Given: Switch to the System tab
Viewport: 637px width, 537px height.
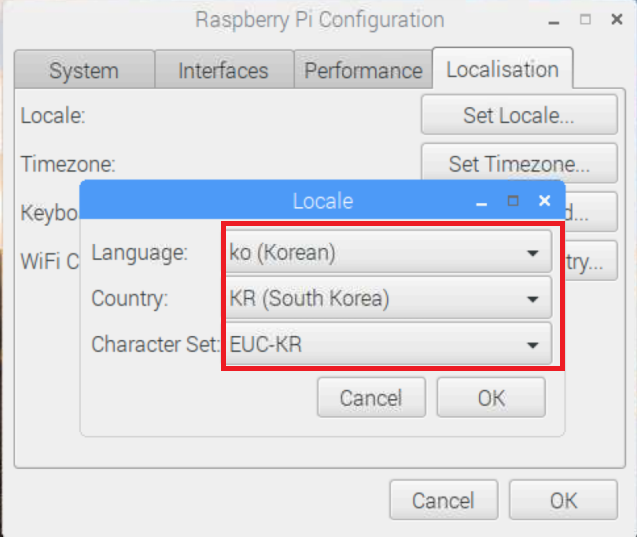Looking at the screenshot, I should point(84,70).
